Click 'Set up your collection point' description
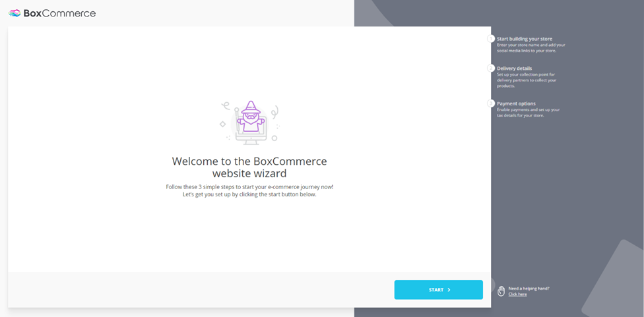 coord(527,80)
